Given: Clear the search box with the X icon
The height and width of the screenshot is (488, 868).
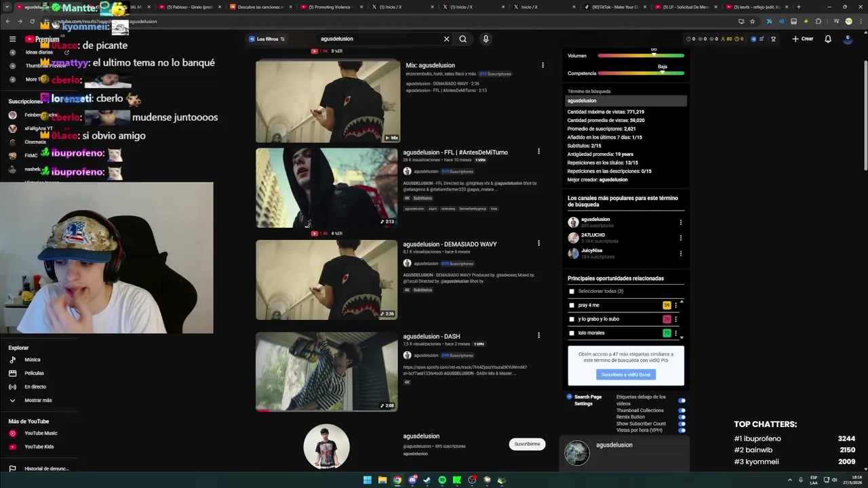Looking at the screenshot, I should pyautogui.click(x=446, y=39).
